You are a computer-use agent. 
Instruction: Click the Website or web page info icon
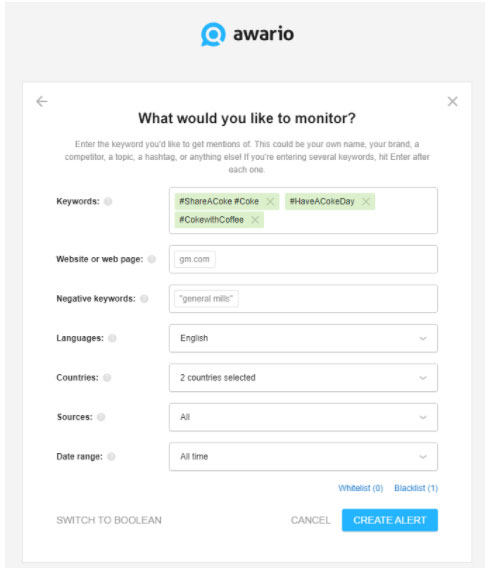[152, 259]
